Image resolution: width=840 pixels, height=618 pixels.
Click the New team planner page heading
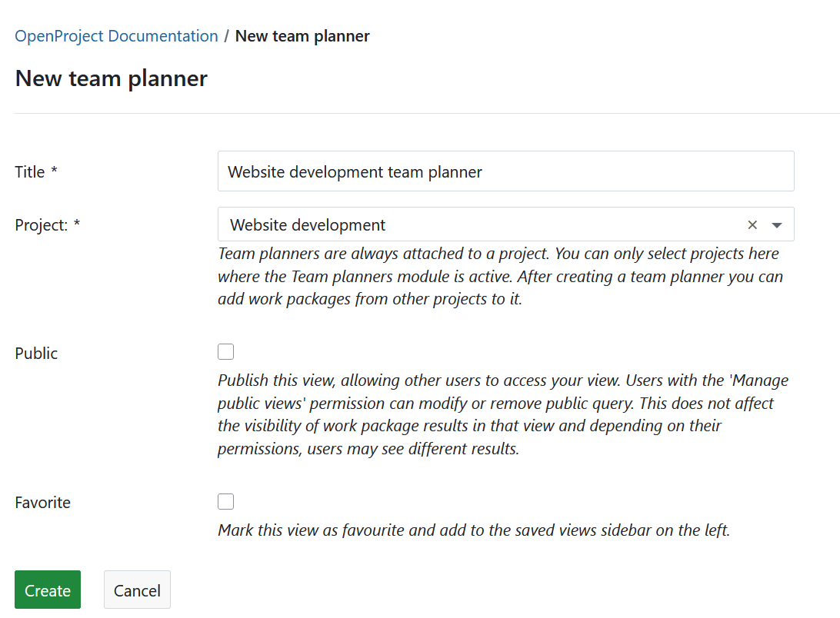pos(111,78)
